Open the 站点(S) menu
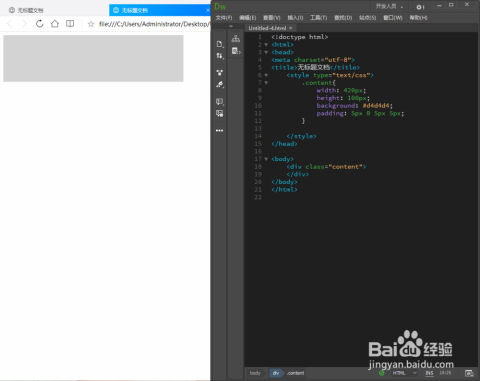This screenshot has height=381, width=480. click(x=367, y=18)
